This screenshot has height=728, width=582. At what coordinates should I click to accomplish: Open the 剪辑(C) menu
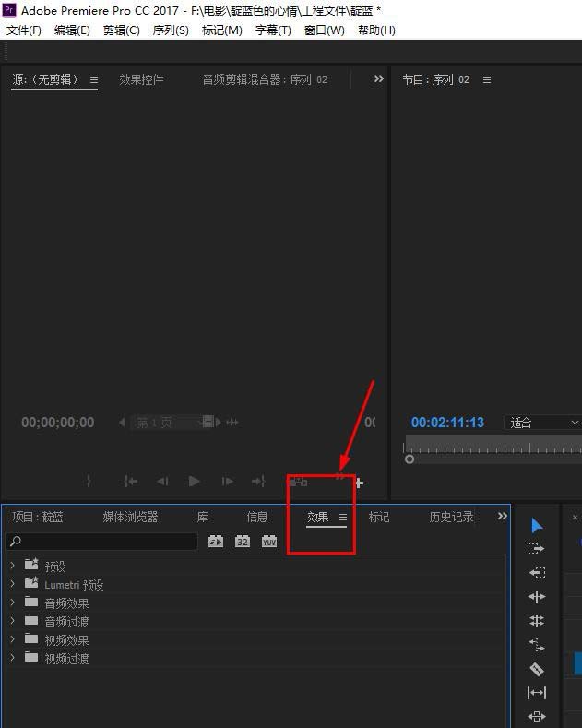click(x=121, y=30)
